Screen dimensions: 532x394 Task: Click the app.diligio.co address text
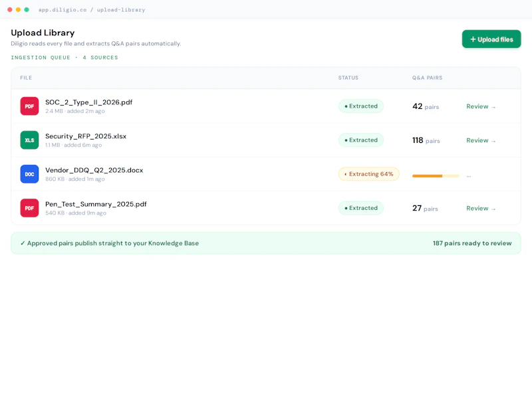coord(92,10)
